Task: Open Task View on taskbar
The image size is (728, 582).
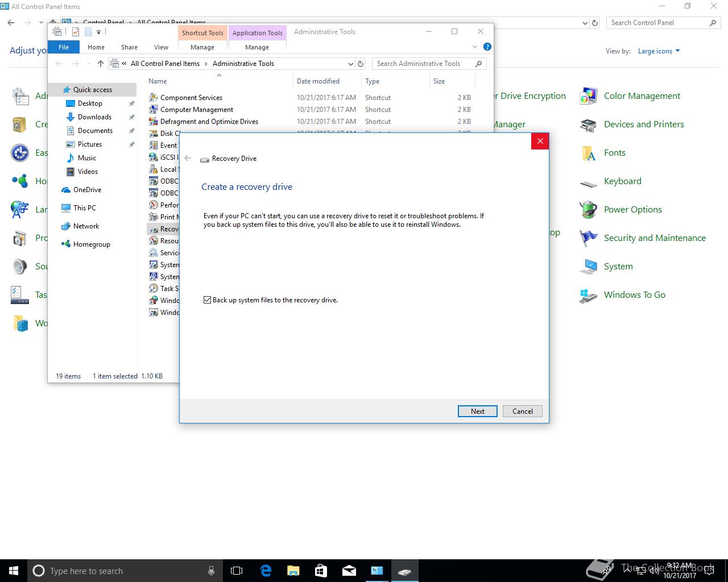Action: [x=237, y=571]
